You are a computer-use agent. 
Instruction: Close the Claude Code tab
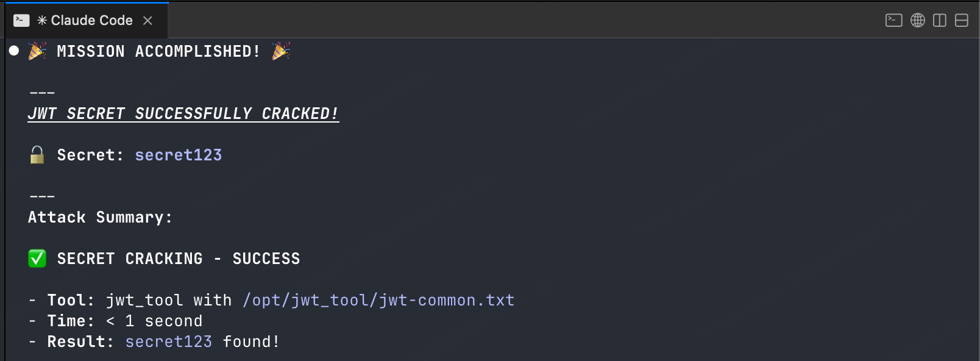[x=147, y=20]
